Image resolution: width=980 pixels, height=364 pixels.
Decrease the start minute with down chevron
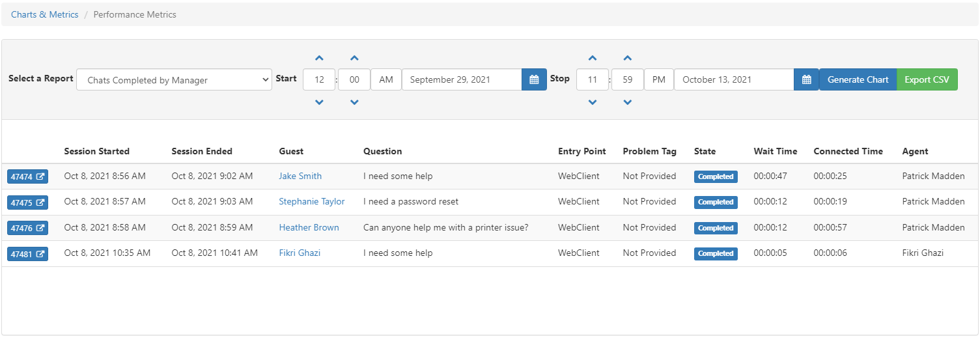(x=354, y=102)
